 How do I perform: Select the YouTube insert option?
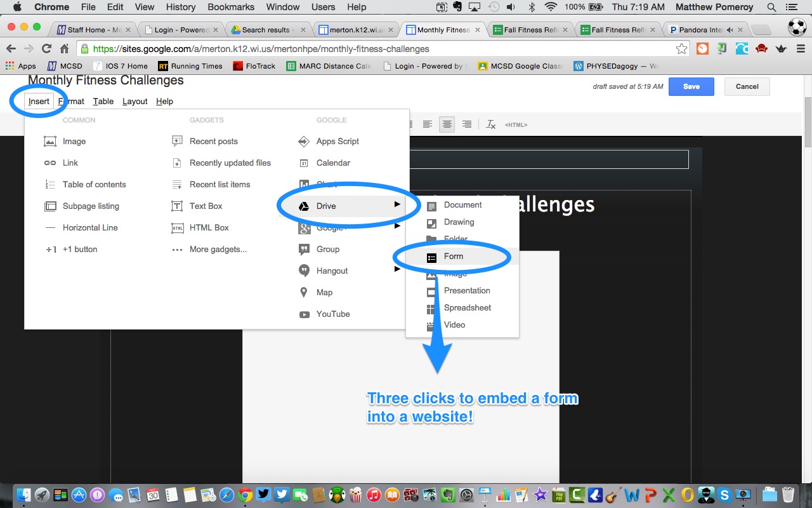332,314
